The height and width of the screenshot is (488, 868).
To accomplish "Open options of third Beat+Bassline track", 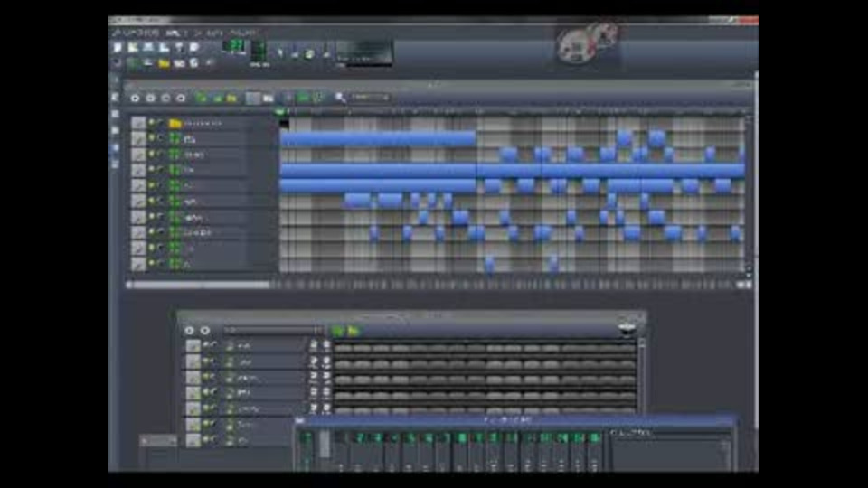I will [193, 378].
